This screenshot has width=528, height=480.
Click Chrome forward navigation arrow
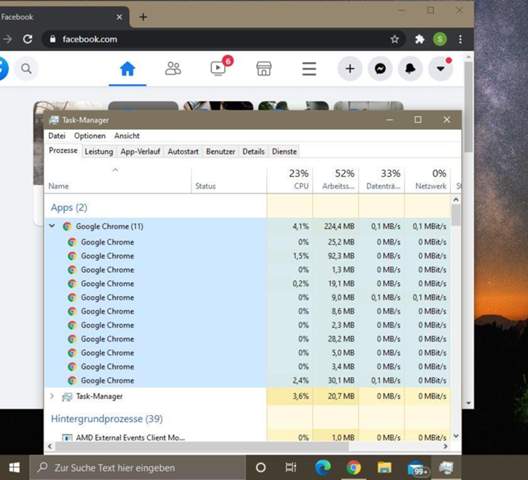(x=7, y=39)
